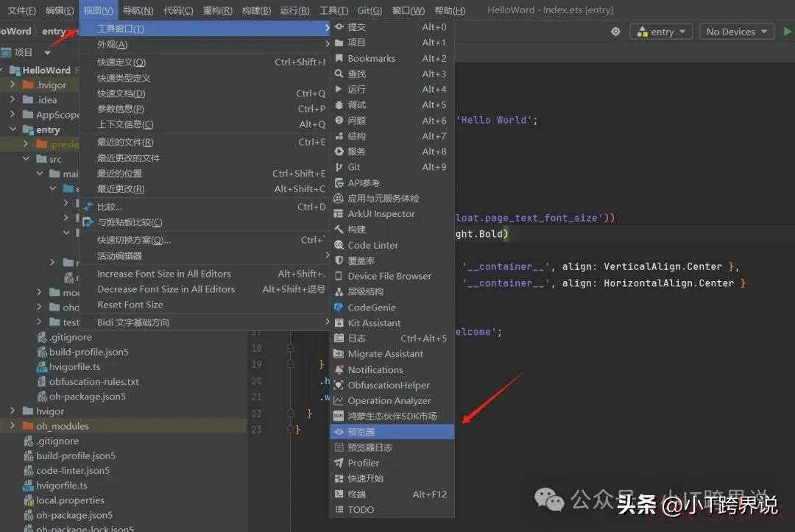Click the Git branch icon in the submenu
795x532 pixels.
point(339,167)
